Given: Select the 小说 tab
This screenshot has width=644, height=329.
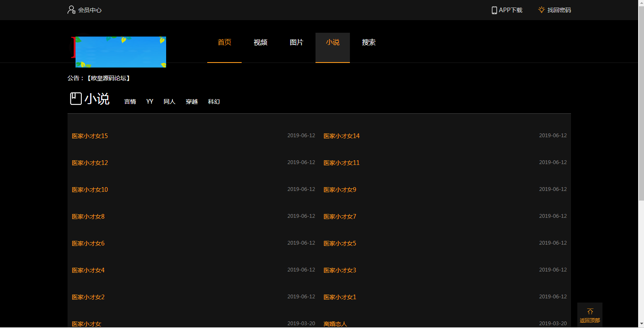Looking at the screenshot, I should coord(332,42).
